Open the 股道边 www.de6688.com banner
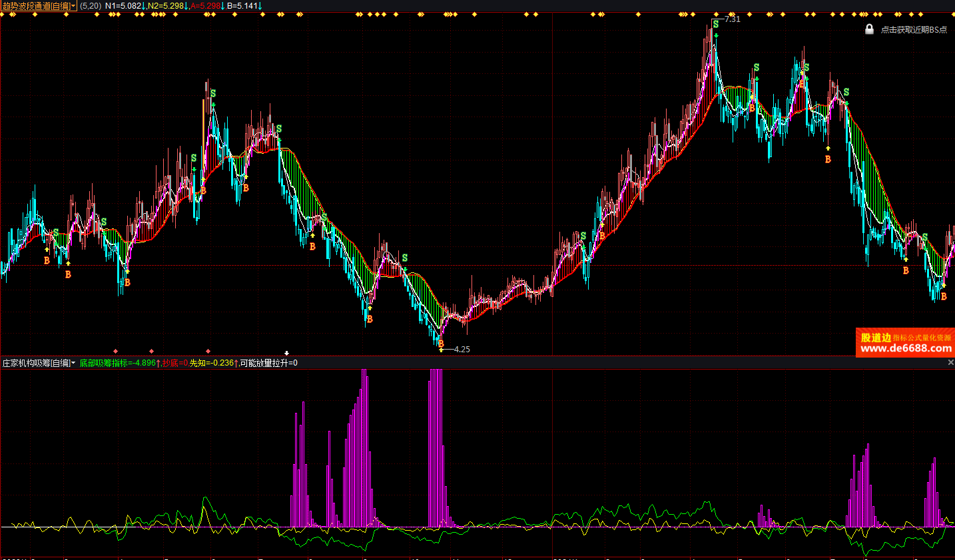This screenshot has height=560, width=955. coord(905,343)
